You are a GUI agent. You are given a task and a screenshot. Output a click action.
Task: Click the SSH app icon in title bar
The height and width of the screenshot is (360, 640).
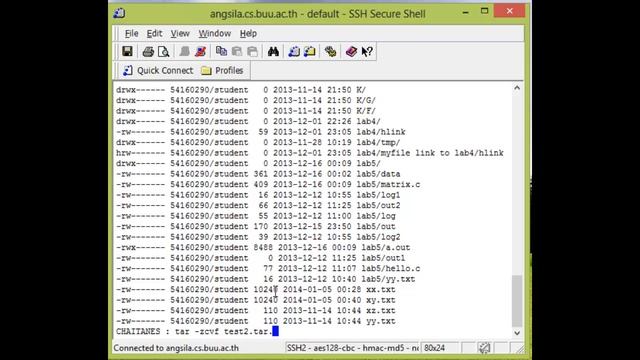click(119, 13)
